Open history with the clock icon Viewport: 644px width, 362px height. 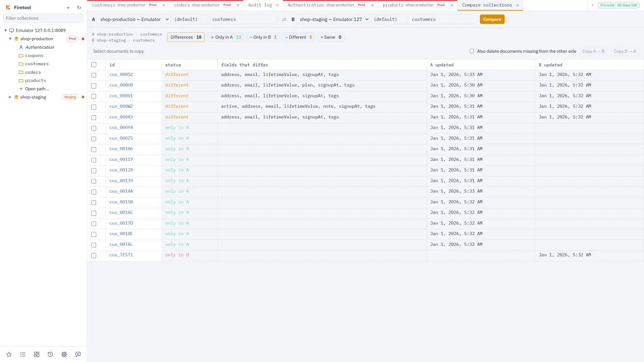[50, 354]
